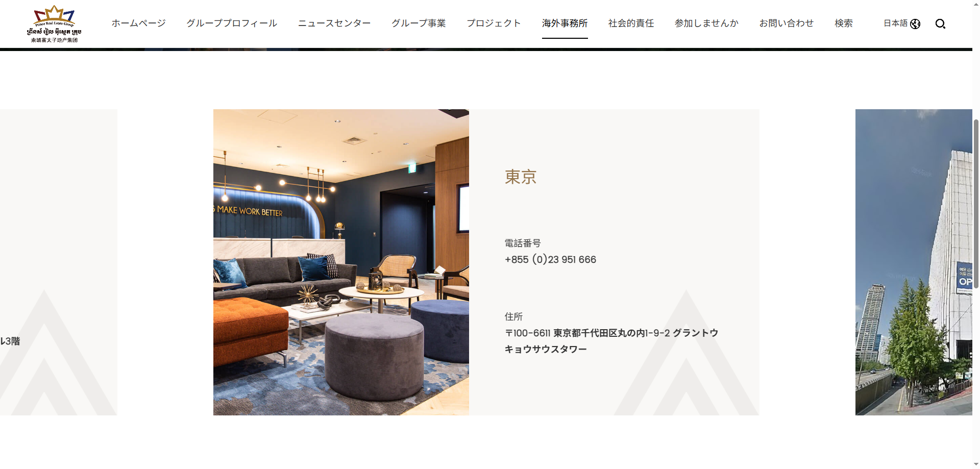
Task: Open ニュースセンター menu
Action: coord(334,23)
